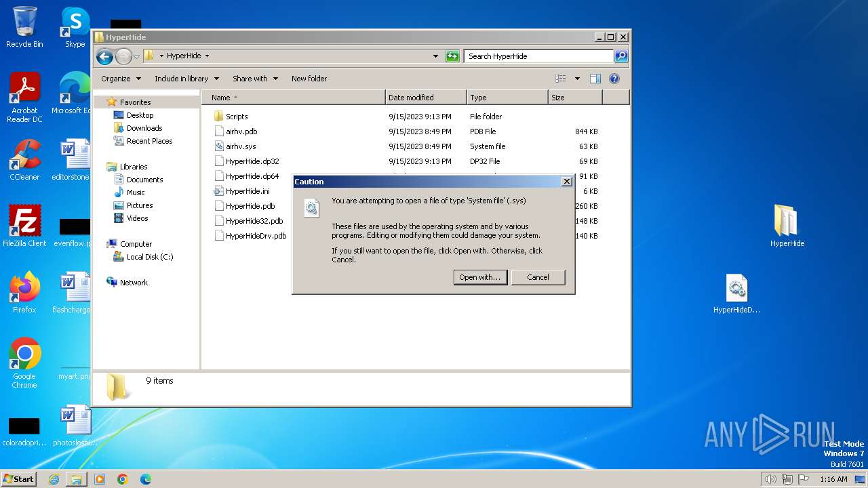The image size is (868, 488).
Task: Open Pictures library
Action: click(140, 205)
